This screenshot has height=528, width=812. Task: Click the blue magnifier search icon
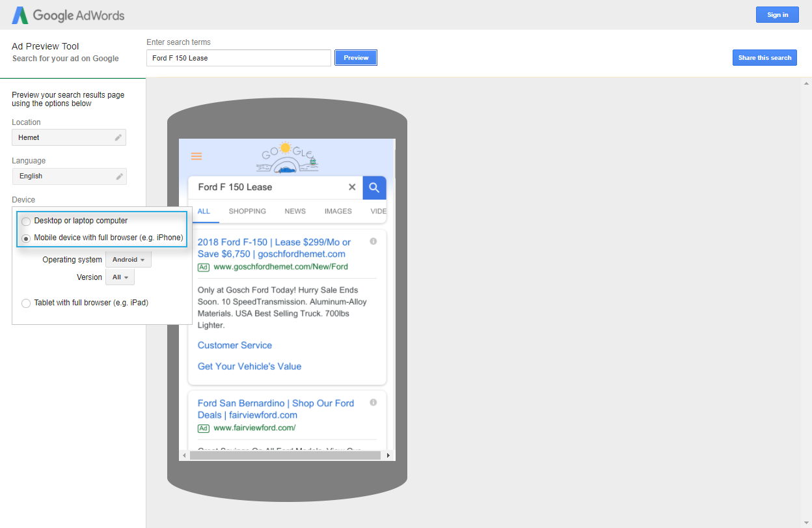374,187
